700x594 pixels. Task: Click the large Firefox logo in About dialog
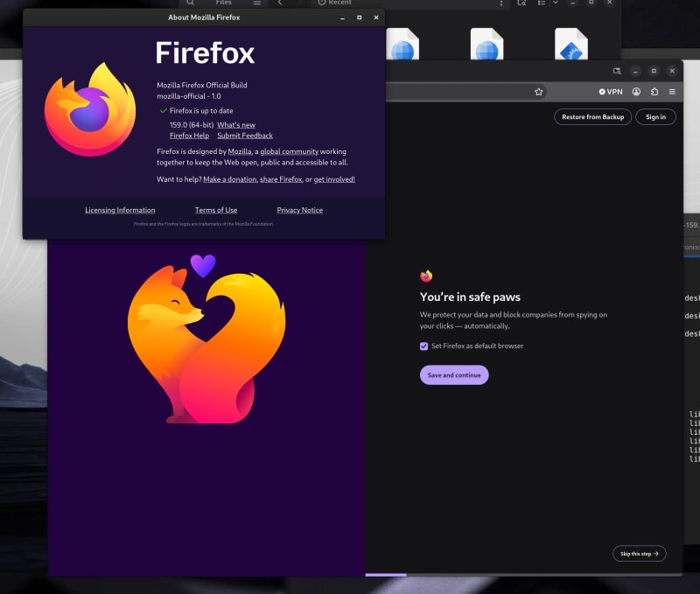[x=90, y=109]
